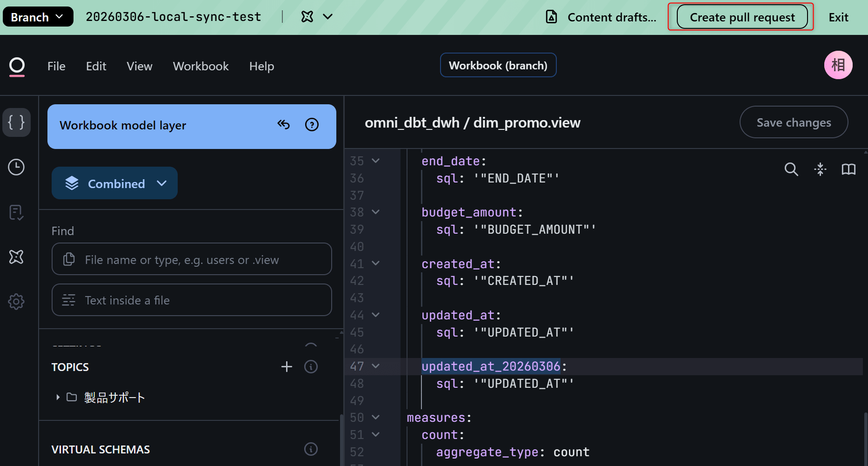Image resolution: width=868 pixels, height=466 pixels.
Task: Click the documentation book icon in editor
Action: [848, 169]
